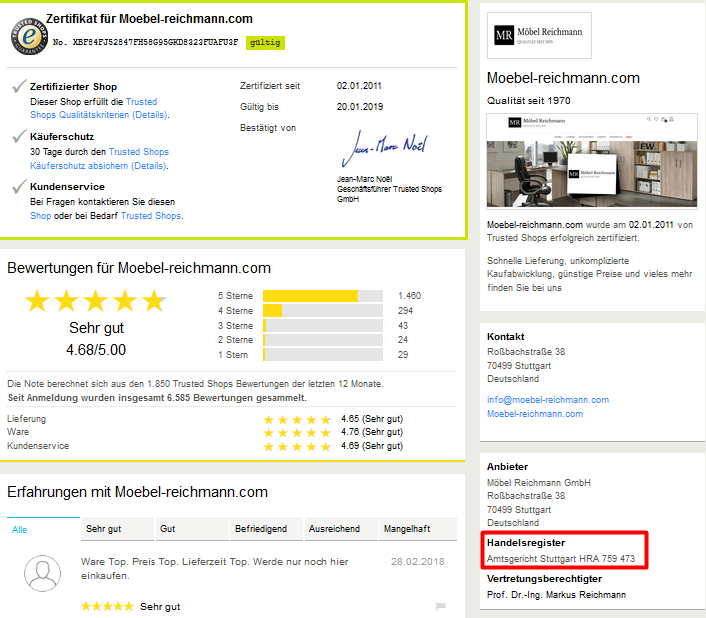Click the info@moebel-reichmann.com email link
Screen dimensions: 706x618
click(x=548, y=400)
